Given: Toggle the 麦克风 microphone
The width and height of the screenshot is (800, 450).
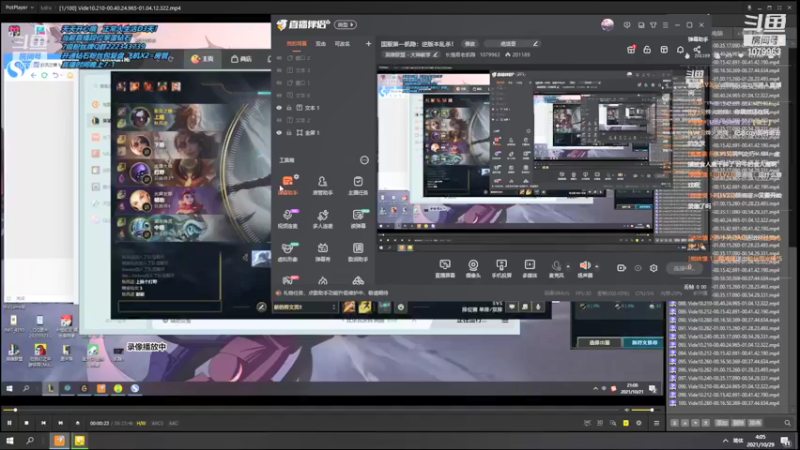Looking at the screenshot, I should tap(556, 268).
